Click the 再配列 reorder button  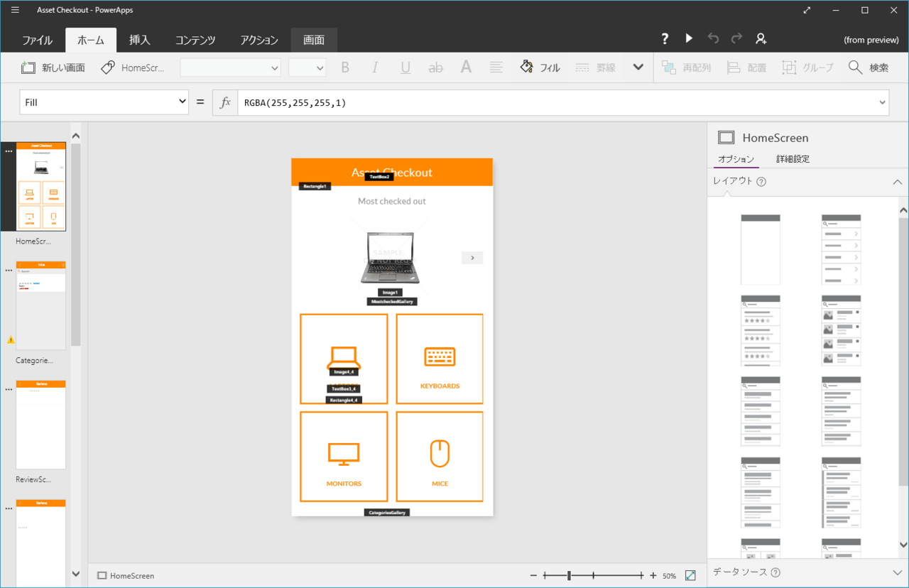[x=686, y=67]
